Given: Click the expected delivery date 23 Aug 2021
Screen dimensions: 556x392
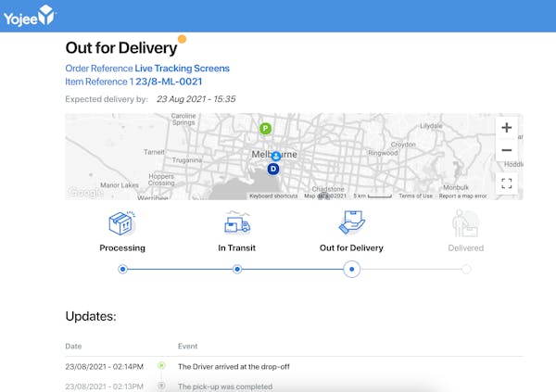Looking at the screenshot, I should coord(196,99).
